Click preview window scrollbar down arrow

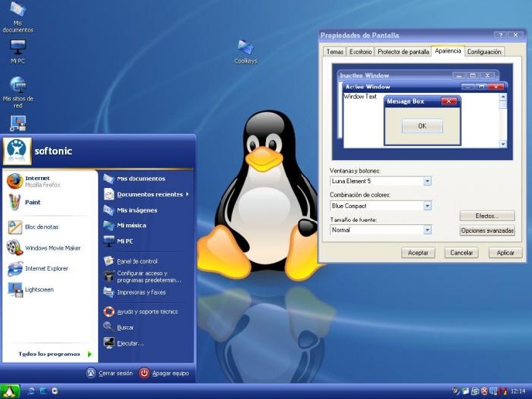503,144
